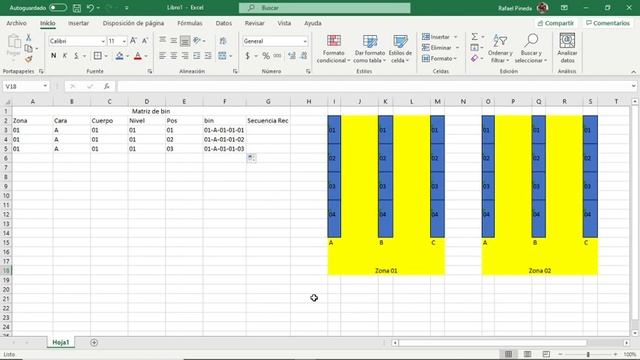Apply the yellow fill color bucket
640x360 pixels.
pos(119,56)
